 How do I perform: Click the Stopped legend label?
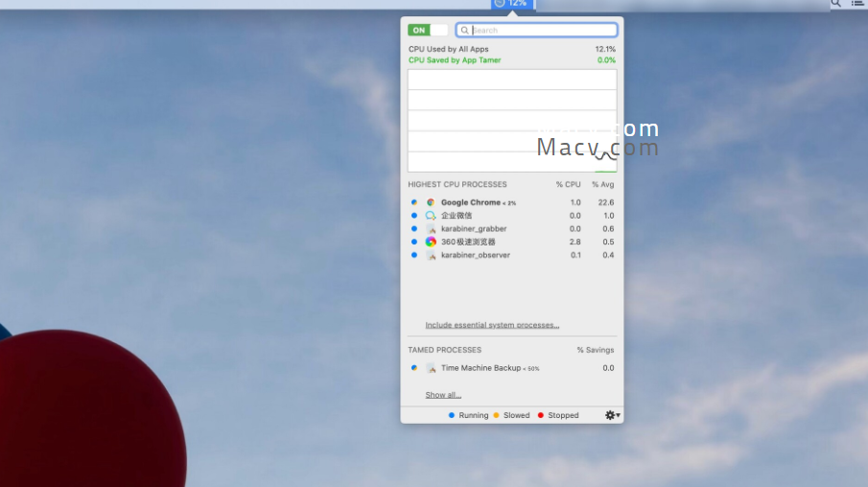coord(563,415)
